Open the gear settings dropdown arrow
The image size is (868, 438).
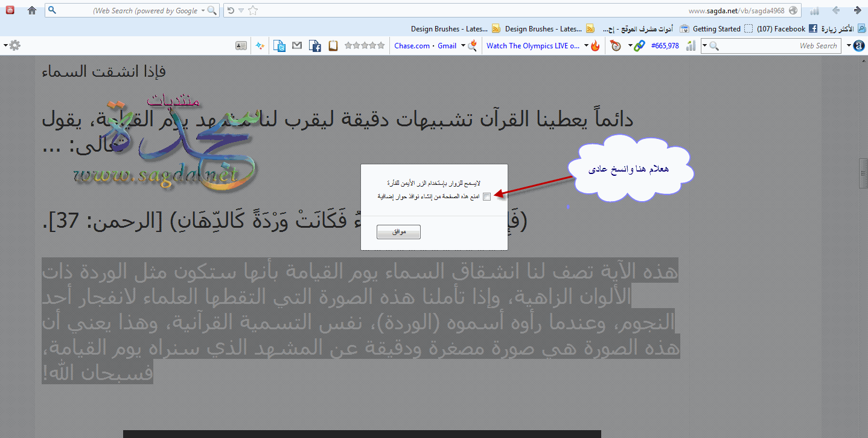pyautogui.click(x=5, y=45)
